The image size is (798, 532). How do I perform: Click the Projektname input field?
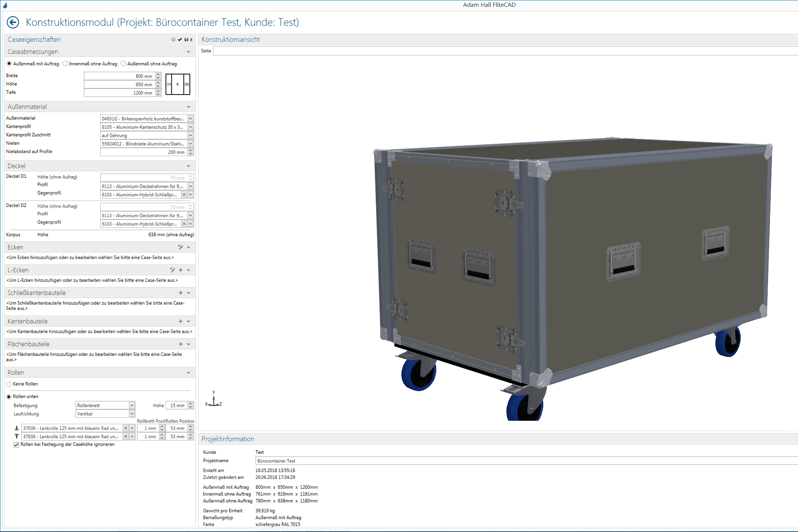527,461
